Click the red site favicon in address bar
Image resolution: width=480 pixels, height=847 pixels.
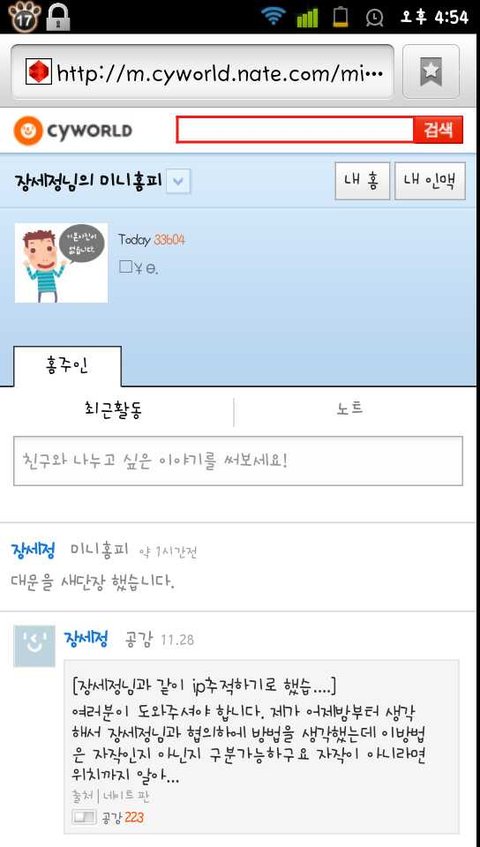(x=38, y=71)
